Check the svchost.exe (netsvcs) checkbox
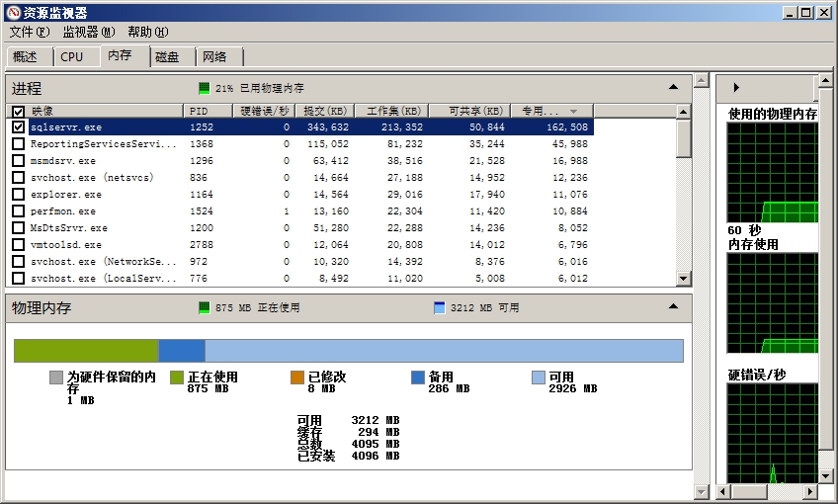838x504 pixels. click(x=18, y=177)
